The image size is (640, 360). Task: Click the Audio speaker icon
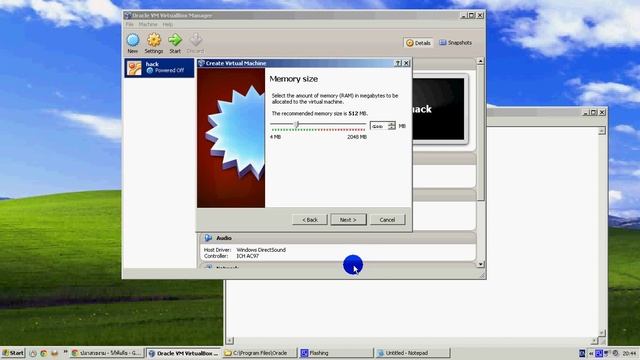point(208,238)
